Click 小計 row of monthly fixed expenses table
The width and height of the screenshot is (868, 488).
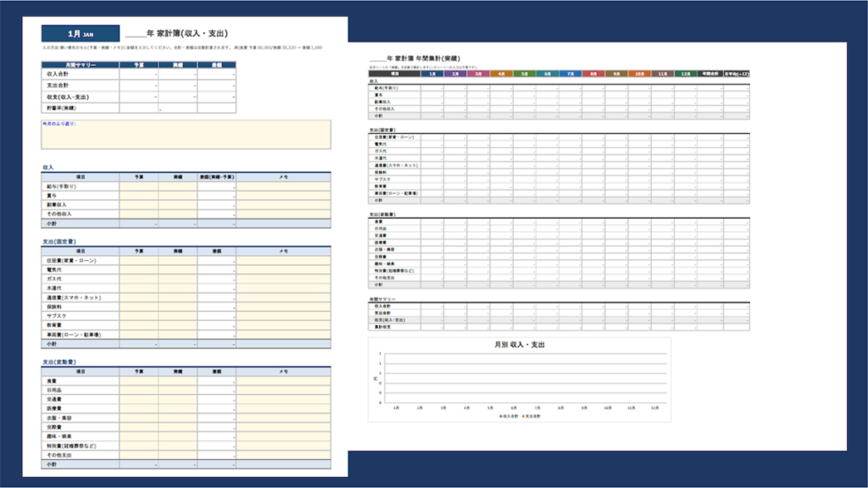pyautogui.click(x=186, y=344)
